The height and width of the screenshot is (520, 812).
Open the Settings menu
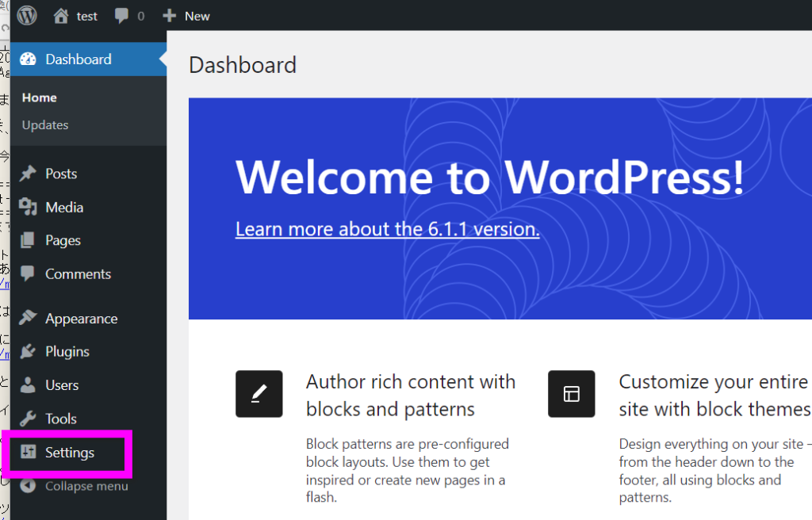(68, 453)
